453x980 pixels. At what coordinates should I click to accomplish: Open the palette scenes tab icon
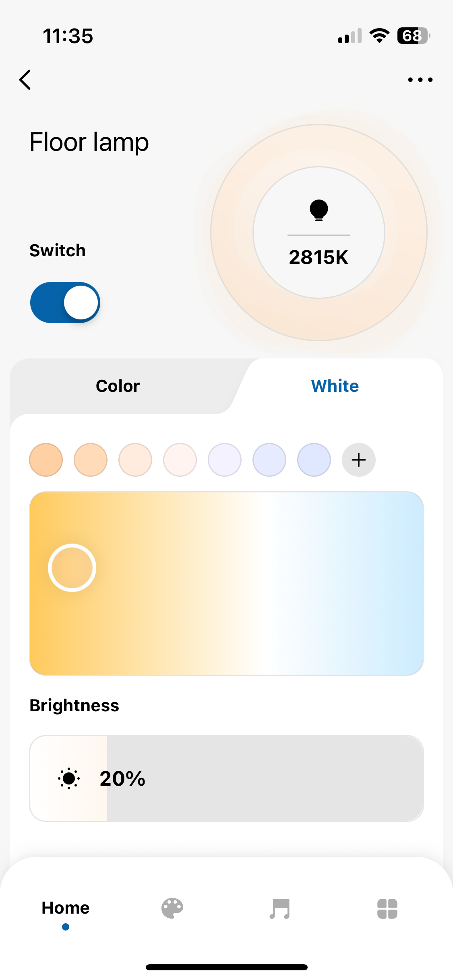pyautogui.click(x=172, y=908)
